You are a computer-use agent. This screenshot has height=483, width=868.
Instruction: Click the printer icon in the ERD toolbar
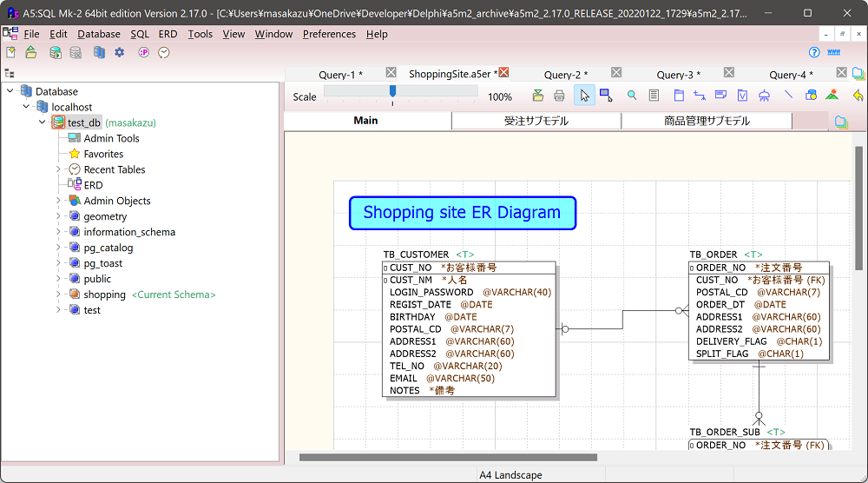pyautogui.click(x=560, y=96)
